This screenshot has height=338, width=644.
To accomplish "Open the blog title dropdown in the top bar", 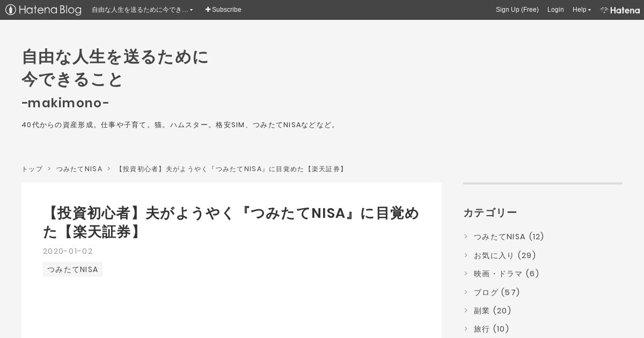I will (142, 10).
